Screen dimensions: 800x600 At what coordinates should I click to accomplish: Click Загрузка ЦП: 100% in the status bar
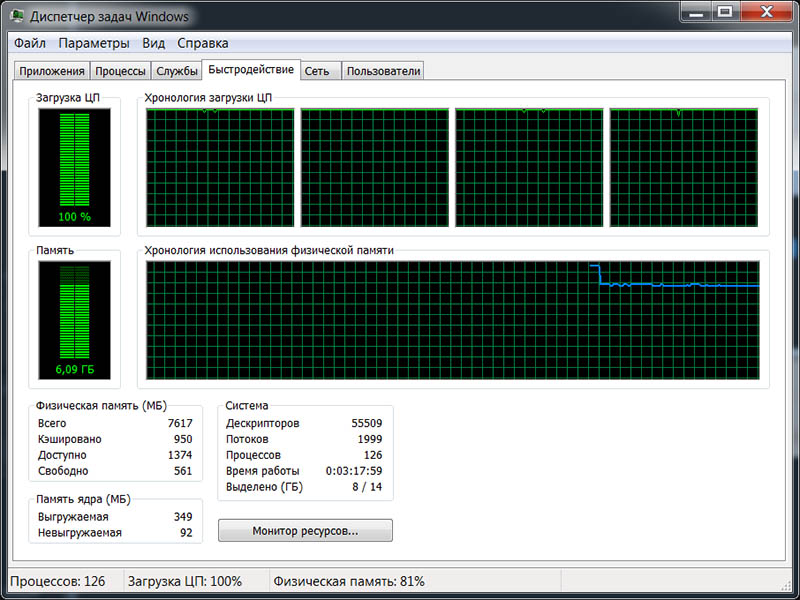click(190, 580)
